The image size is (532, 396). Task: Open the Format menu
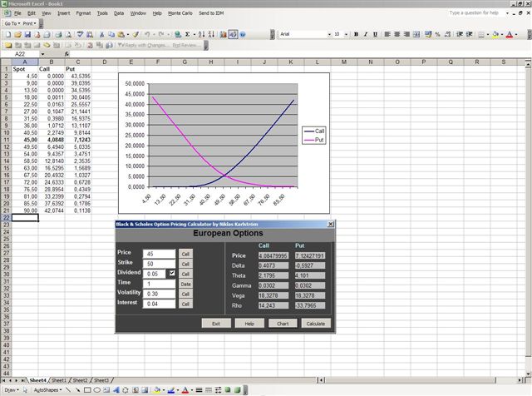83,13
